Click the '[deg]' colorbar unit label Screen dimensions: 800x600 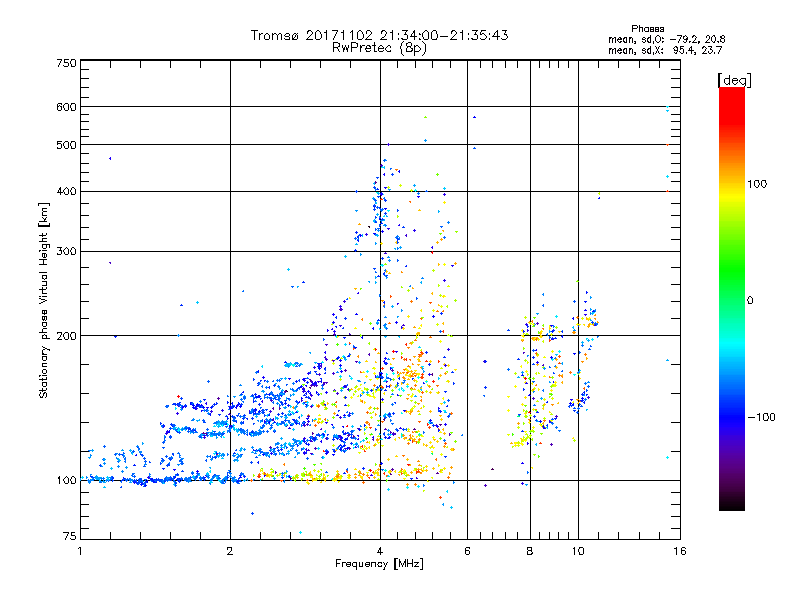tap(734, 80)
